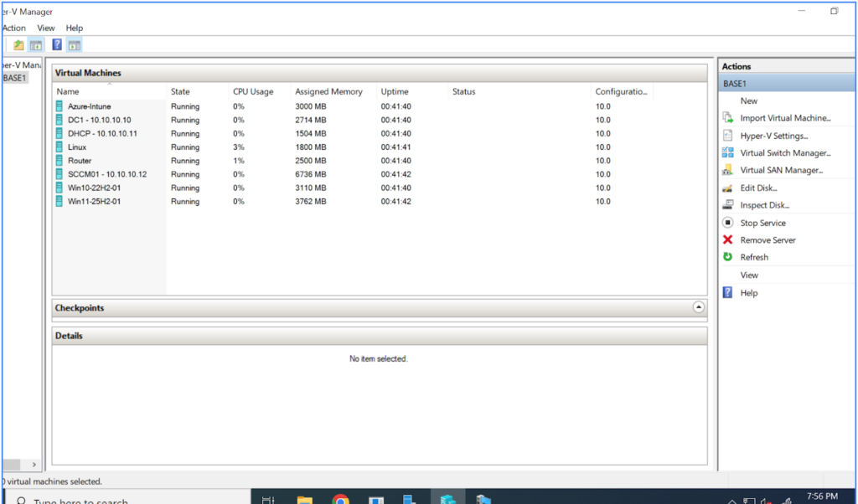The image size is (858, 504).
Task: Click the Stop Service icon
Action: [x=727, y=223]
